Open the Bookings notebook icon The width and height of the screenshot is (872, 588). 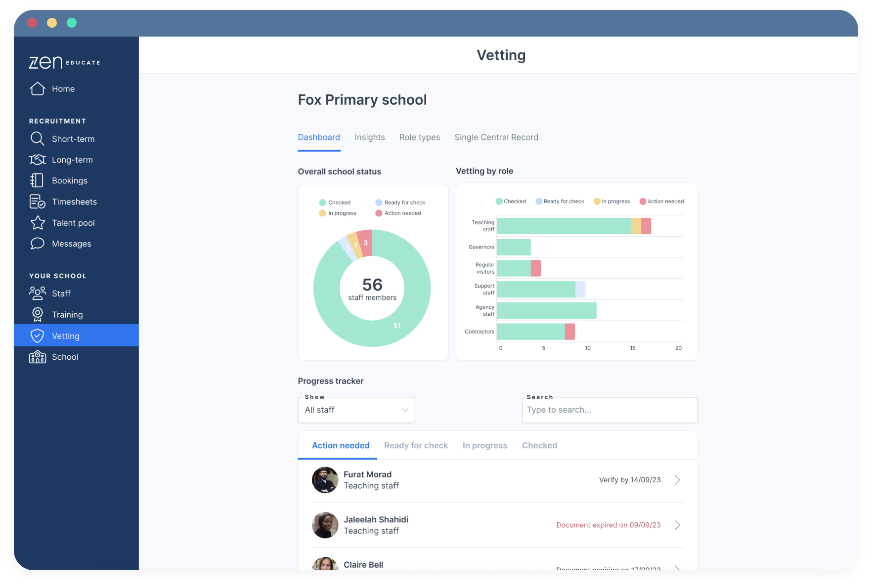click(38, 181)
